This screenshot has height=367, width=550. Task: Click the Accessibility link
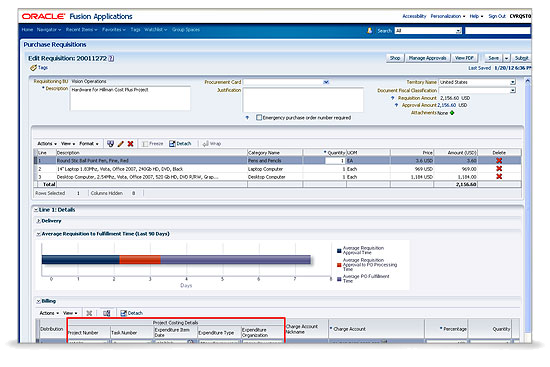pos(414,16)
